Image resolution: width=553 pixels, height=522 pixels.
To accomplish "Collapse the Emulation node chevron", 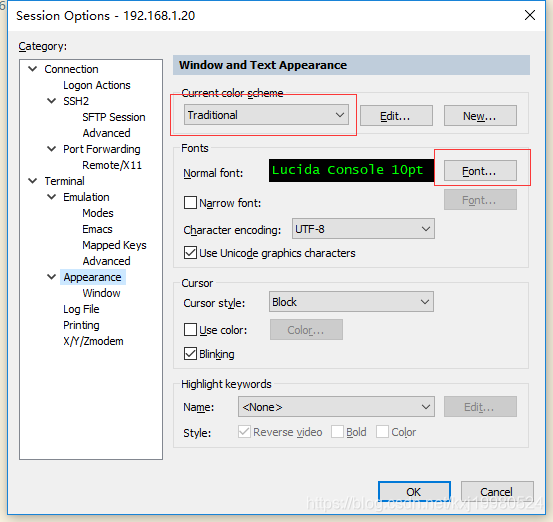I will coord(51,197).
